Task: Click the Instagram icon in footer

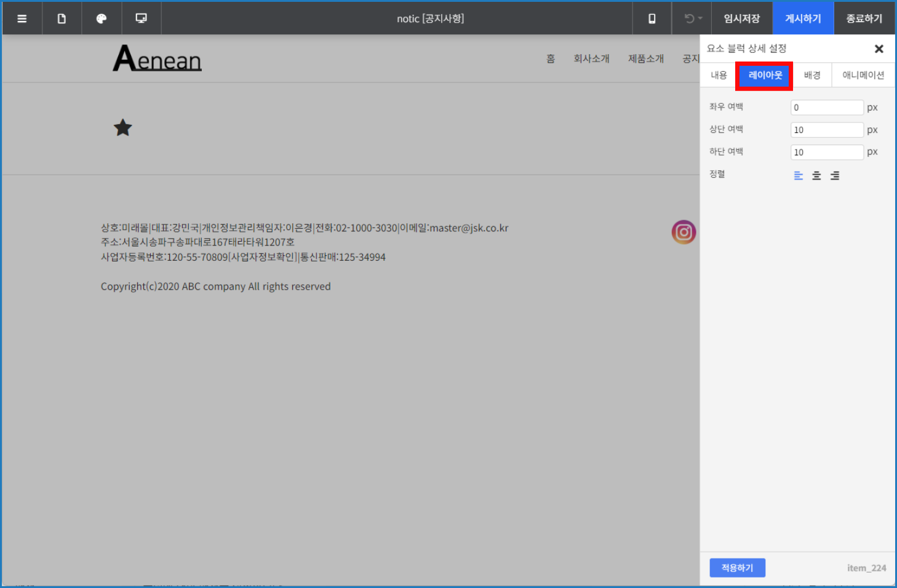Action: coord(684,232)
